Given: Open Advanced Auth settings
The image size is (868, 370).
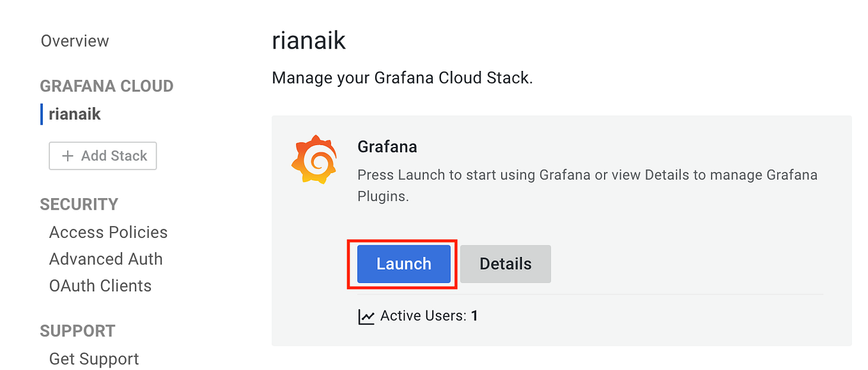Looking at the screenshot, I should 106,259.
